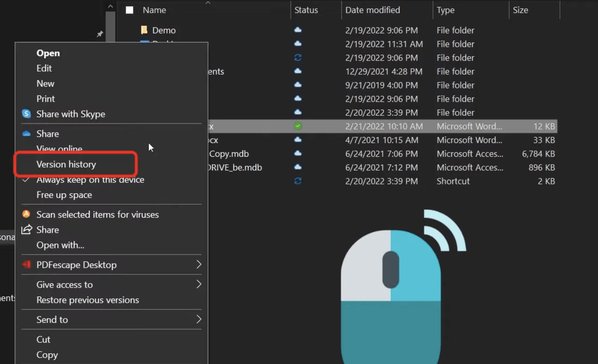
Task: Choose Edit in the context menu
Action: point(44,68)
